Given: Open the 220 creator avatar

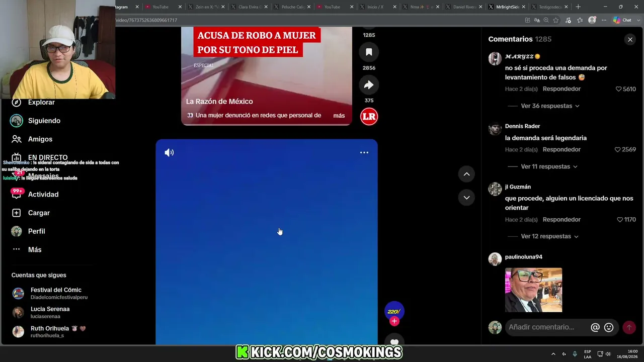Looking at the screenshot, I should (394, 312).
